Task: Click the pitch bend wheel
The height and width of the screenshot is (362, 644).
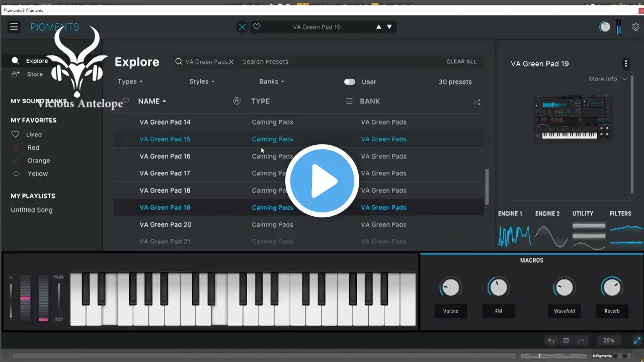Action: (x=25, y=298)
